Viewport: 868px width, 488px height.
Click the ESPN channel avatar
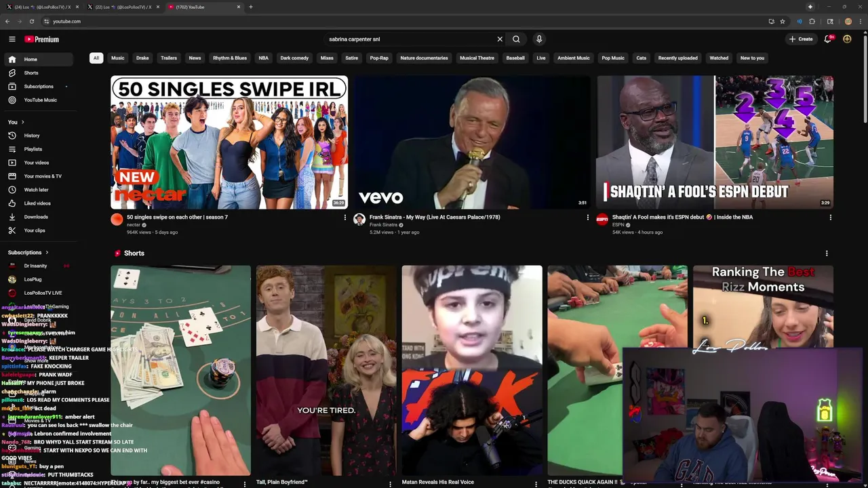coord(602,219)
